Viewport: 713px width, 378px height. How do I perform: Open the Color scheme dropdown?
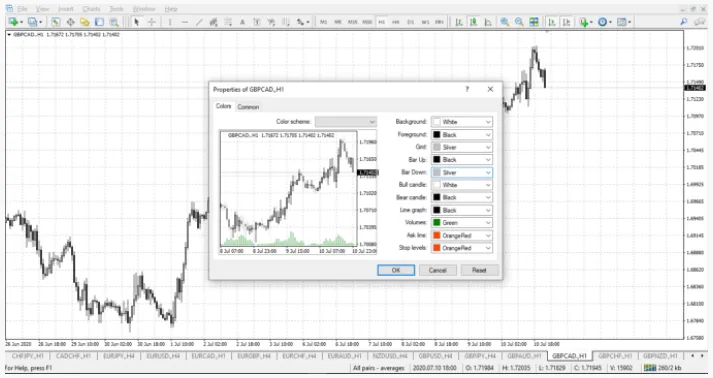346,122
